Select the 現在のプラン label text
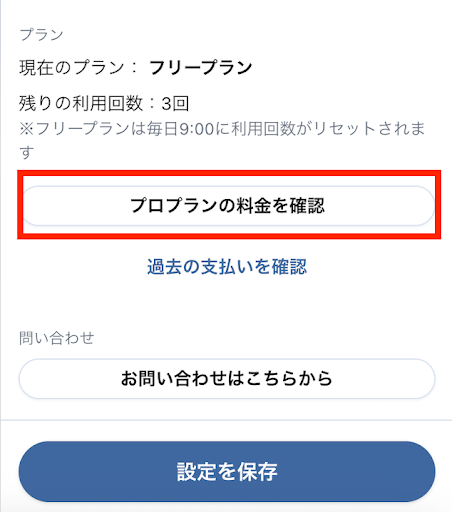The height and width of the screenshot is (512, 452). pyautogui.click(x=72, y=67)
